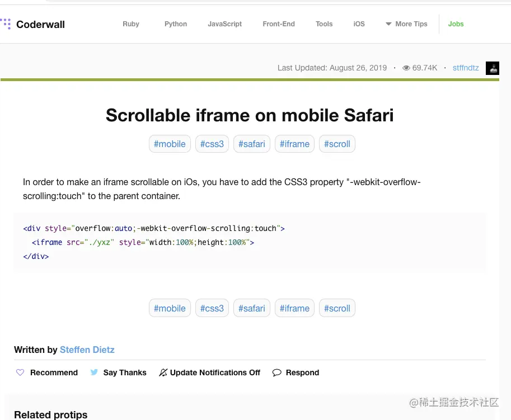Select the top #css3 tag
511x420 pixels.
[x=212, y=144]
